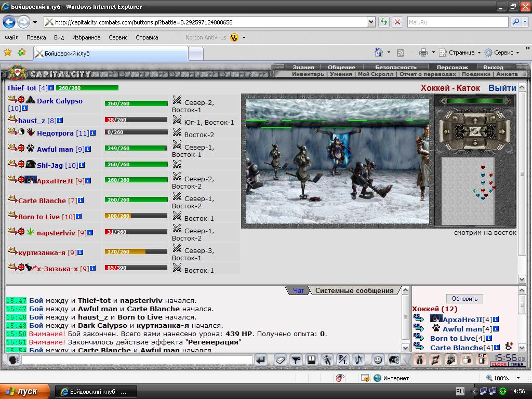Send the typed chat message with the arrow button
The width and height of the screenshot is (532, 399).
coord(261,360)
